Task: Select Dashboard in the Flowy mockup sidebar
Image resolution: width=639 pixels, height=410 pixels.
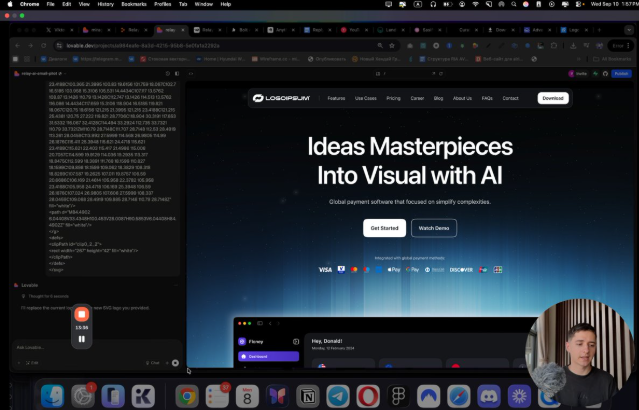Action: point(269,357)
